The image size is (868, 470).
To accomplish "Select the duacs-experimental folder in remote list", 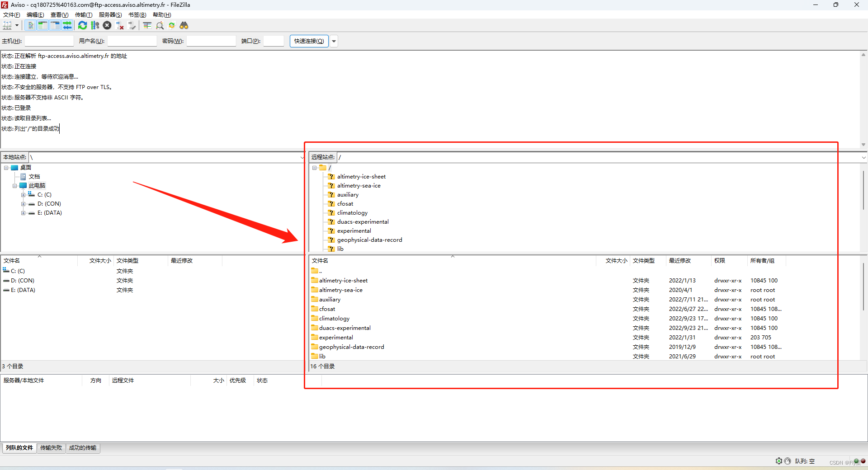I will 344,328.
